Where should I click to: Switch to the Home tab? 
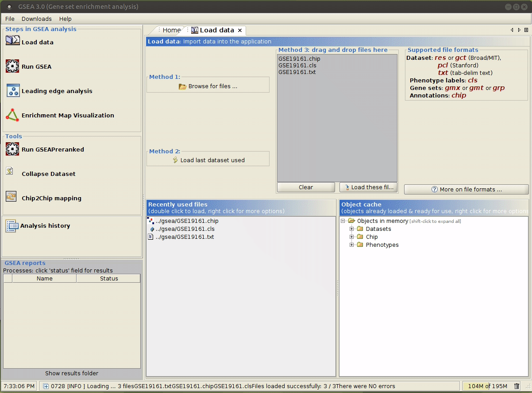pyautogui.click(x=171, y=30)
